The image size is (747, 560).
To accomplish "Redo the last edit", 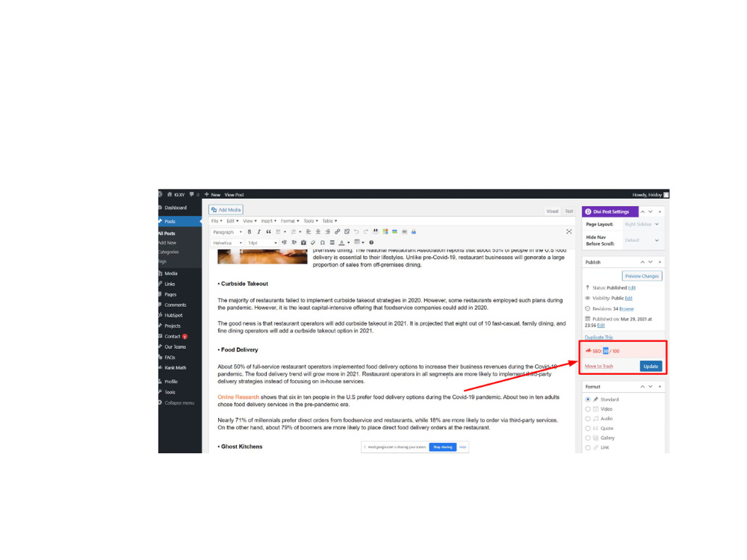I will click(x=366, y=232).
